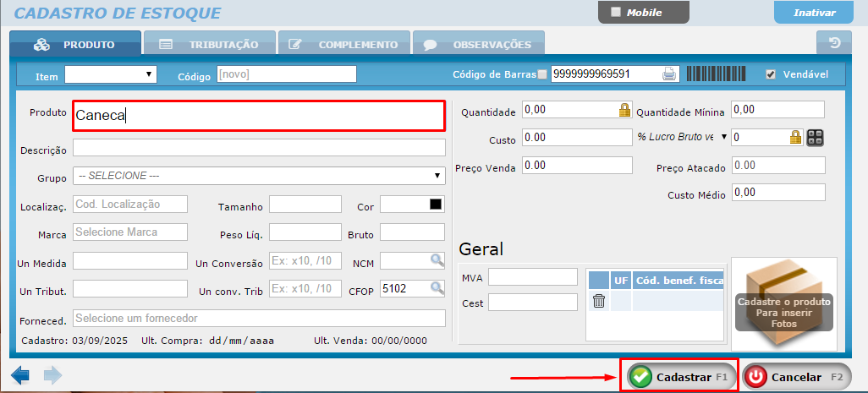Switch to the Tributação tab

(210, 44)
